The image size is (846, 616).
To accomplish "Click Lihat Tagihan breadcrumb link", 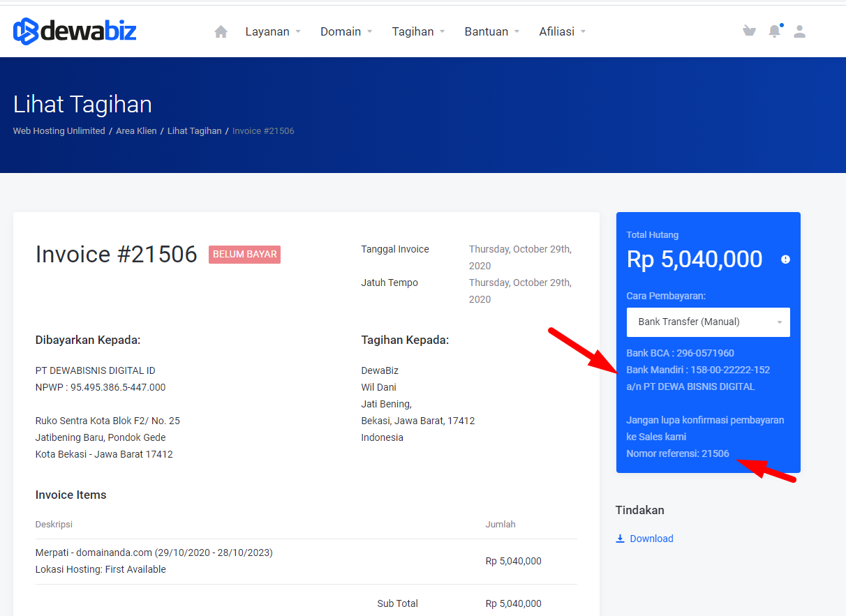I will pos(194,131).
